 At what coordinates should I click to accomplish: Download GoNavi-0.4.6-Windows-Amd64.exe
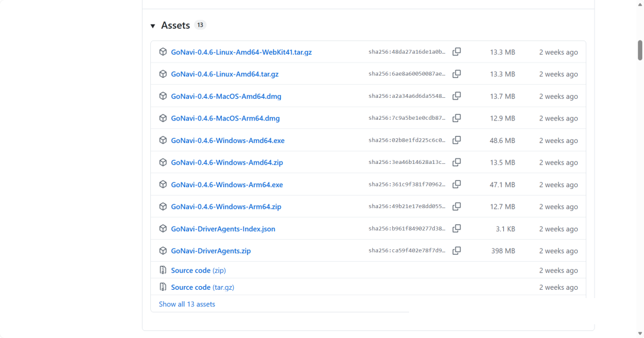pyautogui.click(x=227, y=141)
